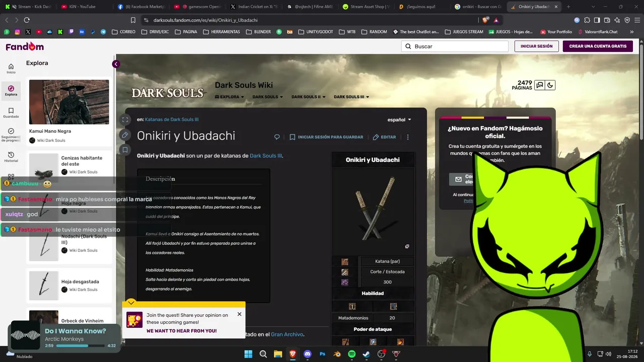Open the article more options menu
The image size is (644, 362).
408,137
